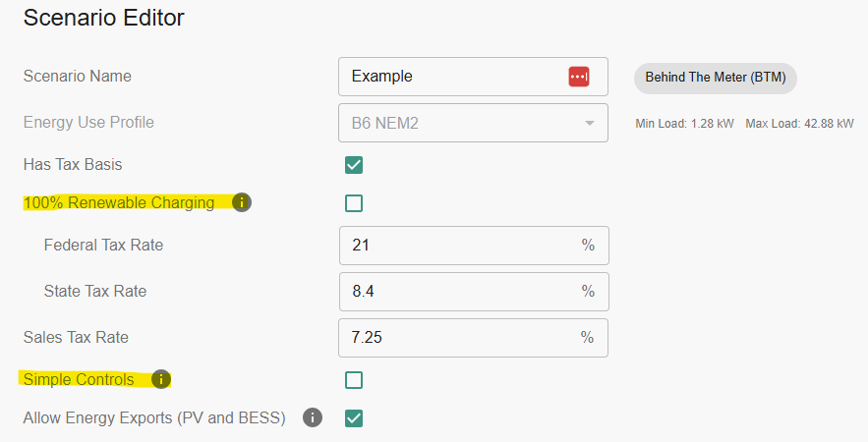Viewport: 868px width, 442px height.
Task: Disable Allow Energy Exports checkbox
Action: (354, 418)
